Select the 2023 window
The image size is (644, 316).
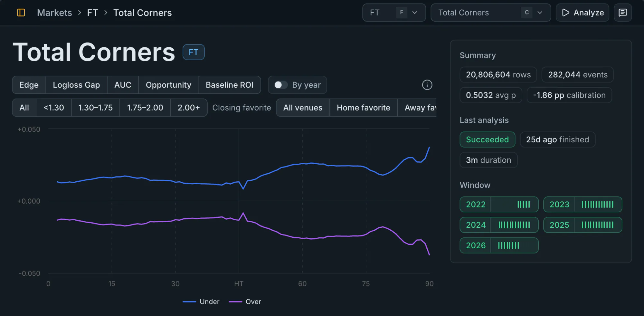tap(582, 204)
